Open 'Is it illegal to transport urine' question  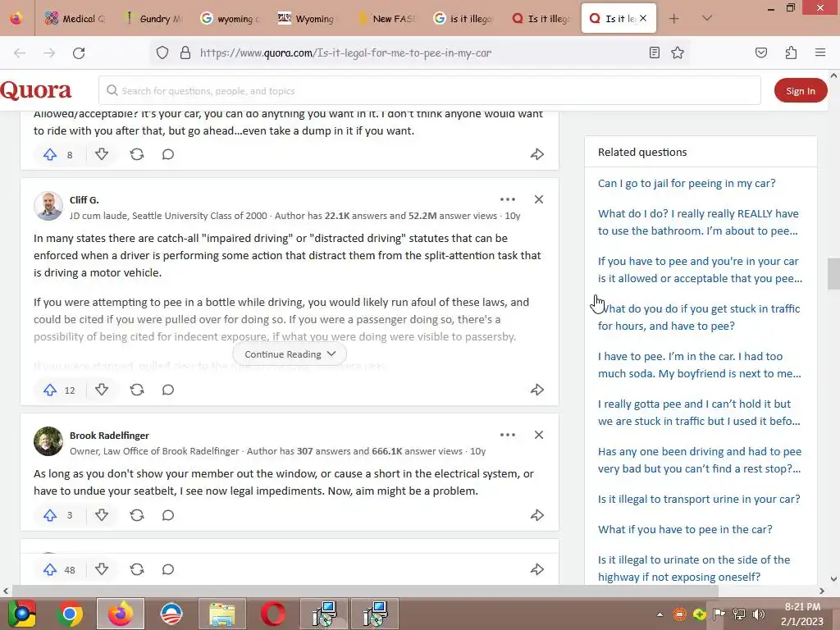coord(699,500)
